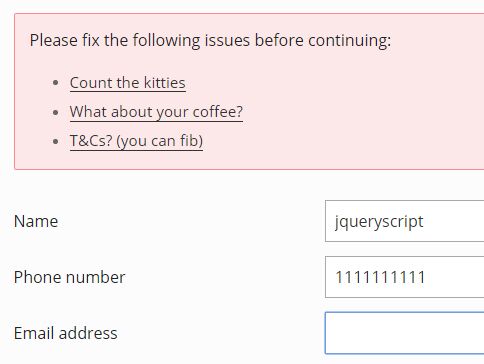Click '(you can fib)' in the third issue
This screenshot has height=364, width=484.
coord(160,141)
